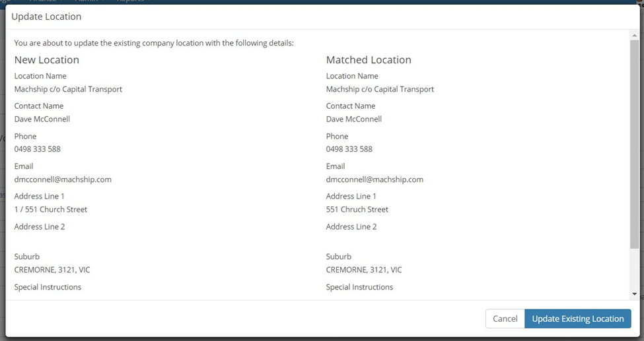Click Matched Location phone 0498 333 588
Screen dimensions: 644x341
coord(349,149)
